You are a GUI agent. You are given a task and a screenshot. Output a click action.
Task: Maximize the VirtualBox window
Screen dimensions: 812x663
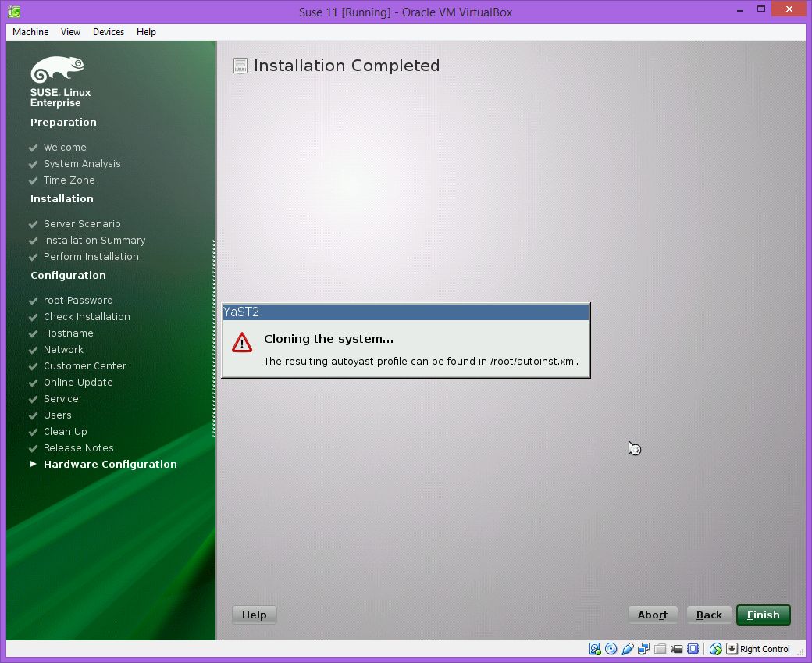760,9
